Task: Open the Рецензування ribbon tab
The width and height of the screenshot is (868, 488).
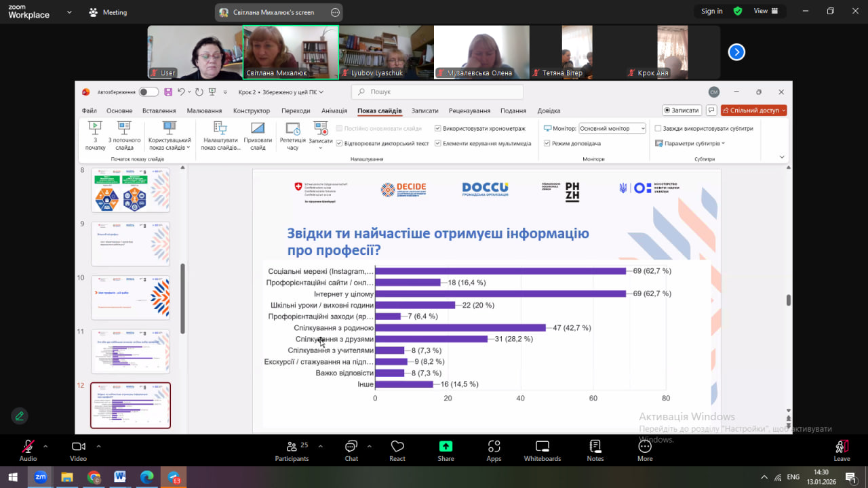Action: 469,110
